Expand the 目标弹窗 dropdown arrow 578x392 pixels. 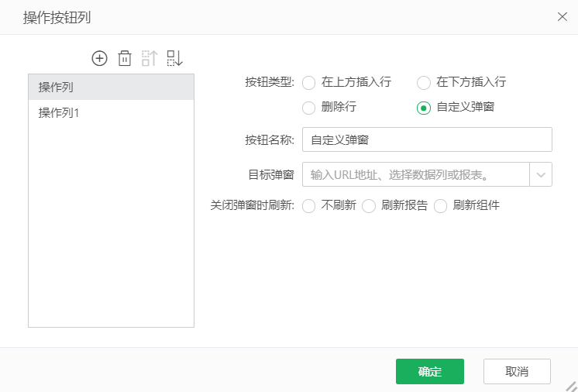tap(541, 174)
